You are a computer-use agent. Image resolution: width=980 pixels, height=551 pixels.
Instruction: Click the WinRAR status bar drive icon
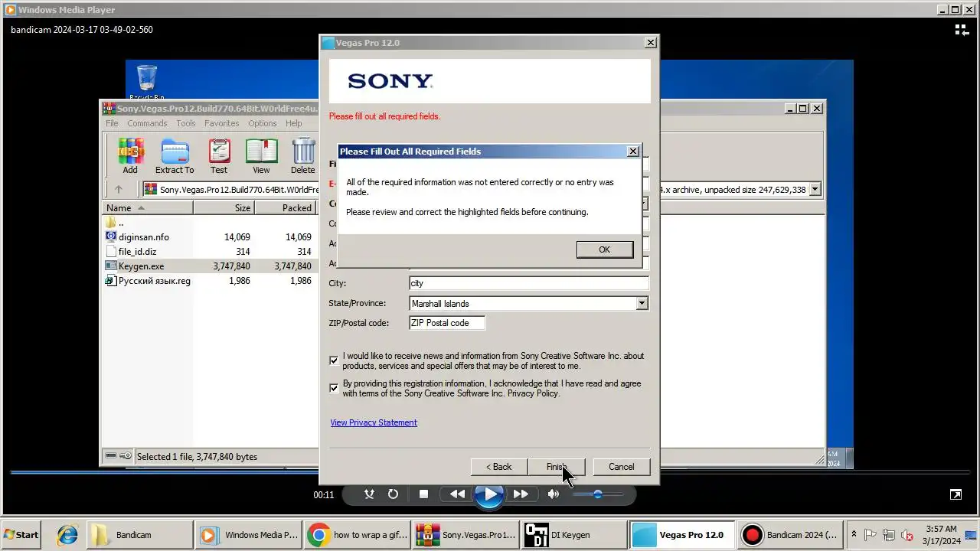point(112,456)
